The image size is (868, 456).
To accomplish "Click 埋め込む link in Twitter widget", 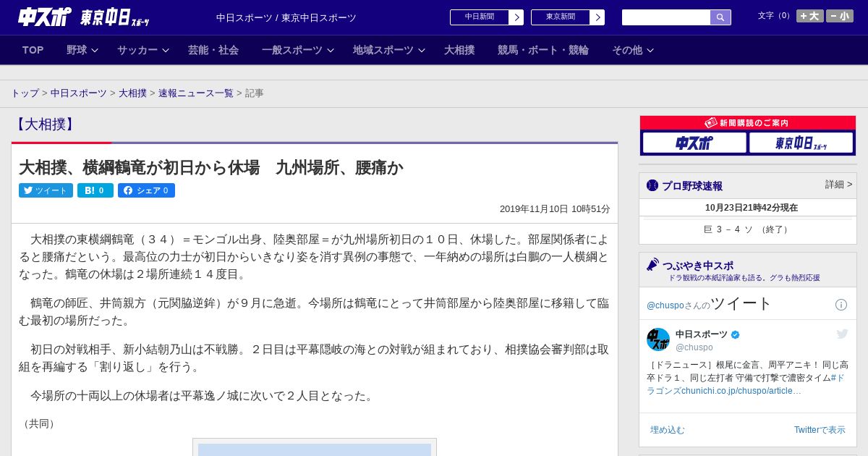I will click(x=667, y=430).
